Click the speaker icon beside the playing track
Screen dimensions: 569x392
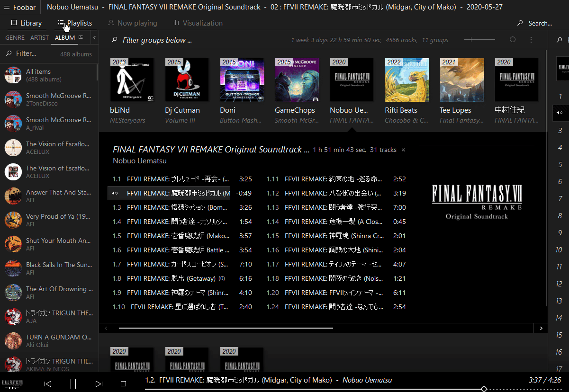click(x=114, y=193)
